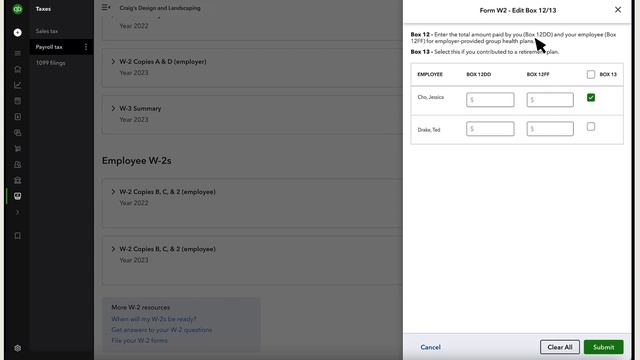The height and width of the screenshot is (360, 640).
Task: Click Box 12DD field for Cho, Jessica
Action: [490, 100]
